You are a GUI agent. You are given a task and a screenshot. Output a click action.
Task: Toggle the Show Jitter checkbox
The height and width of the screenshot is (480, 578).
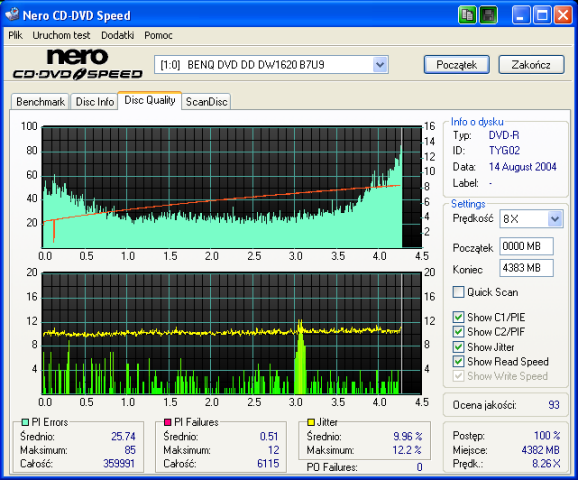click(458, 347)
